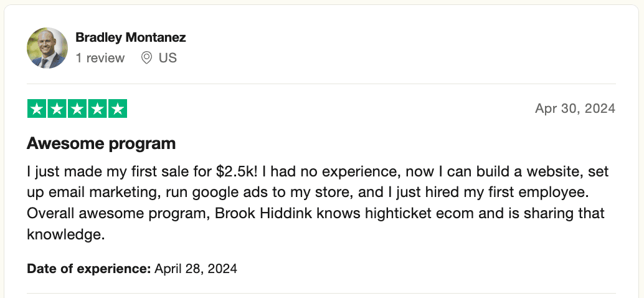Click the location pin icon
This screenshot has width=644, height=298.
147,58
